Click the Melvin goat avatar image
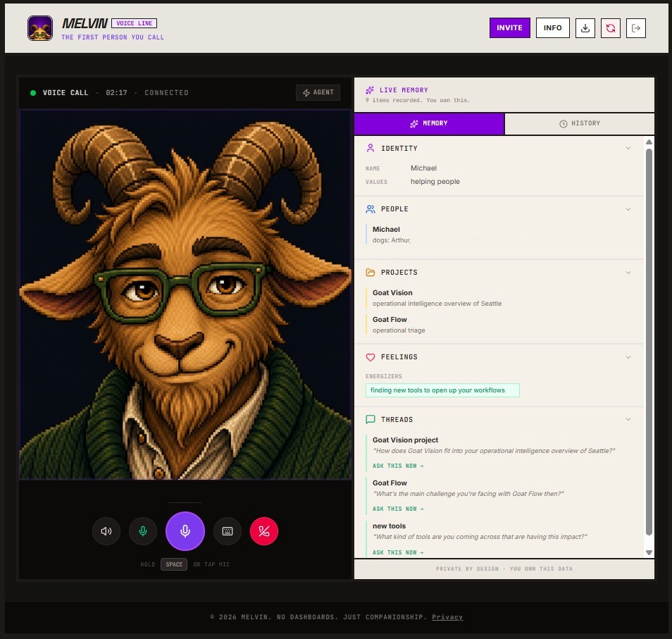Image resolution: width=672 pixels, height=639 pixels. pos(185,294)
